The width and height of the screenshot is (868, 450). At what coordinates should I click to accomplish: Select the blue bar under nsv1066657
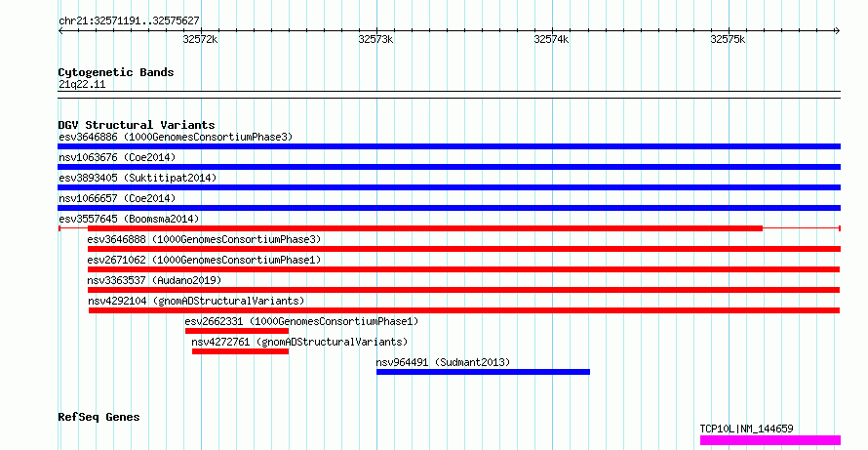[449, 208]
